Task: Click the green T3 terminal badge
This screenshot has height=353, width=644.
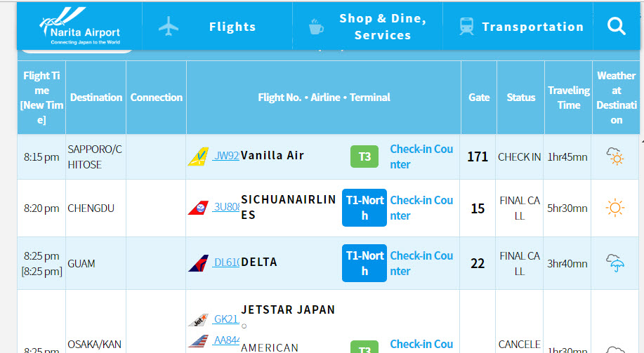Action: tap(364, 156)
